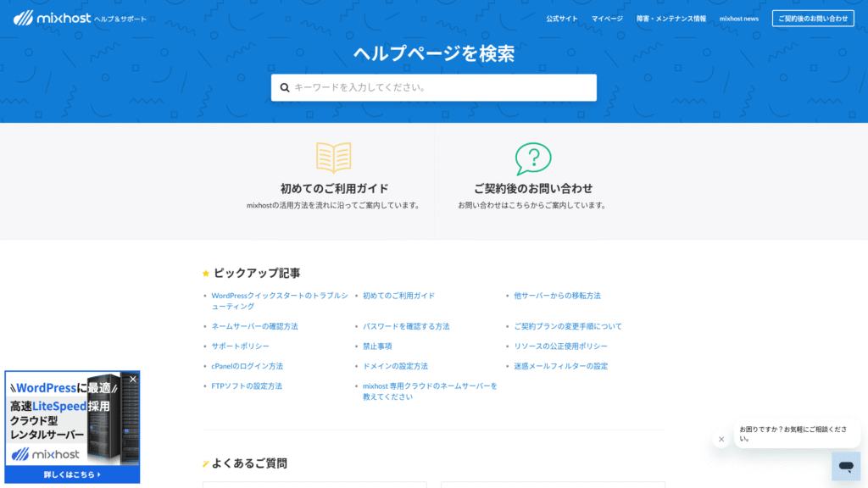Visit mixhost news from the header
Image resolution: width=868 pixels, height=488 pixels.
point(739,19)
